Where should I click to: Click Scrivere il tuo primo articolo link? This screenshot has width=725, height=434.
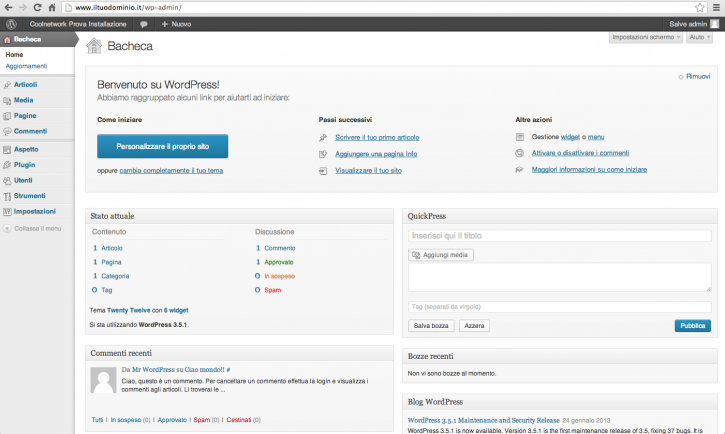click(x=377, y=137)
